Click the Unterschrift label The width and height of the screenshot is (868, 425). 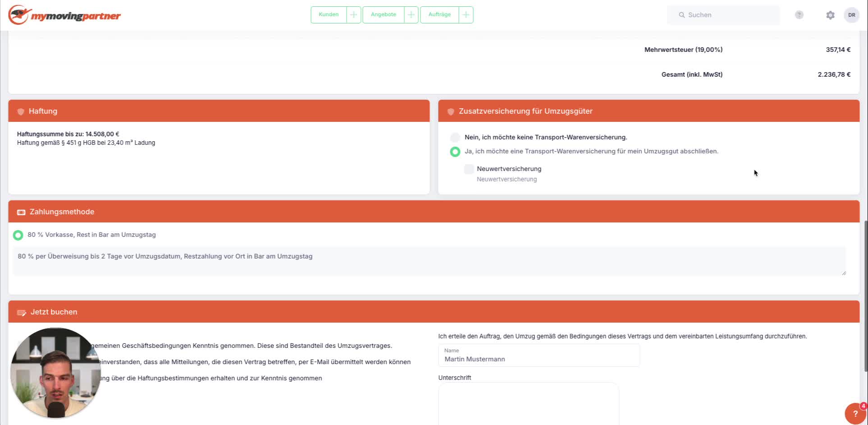pos(455,378)
